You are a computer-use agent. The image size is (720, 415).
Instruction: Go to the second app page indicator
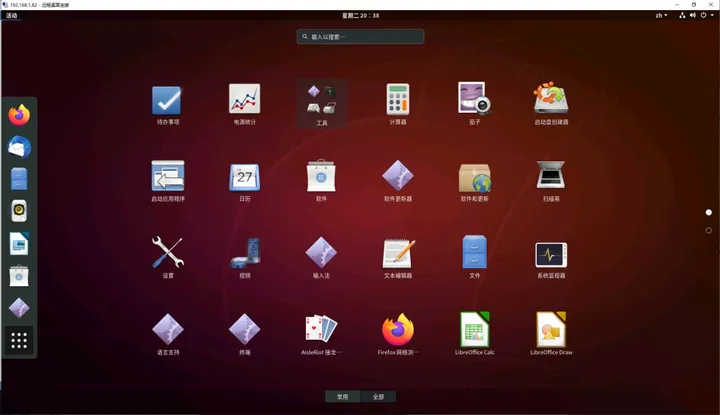[709, 230]
